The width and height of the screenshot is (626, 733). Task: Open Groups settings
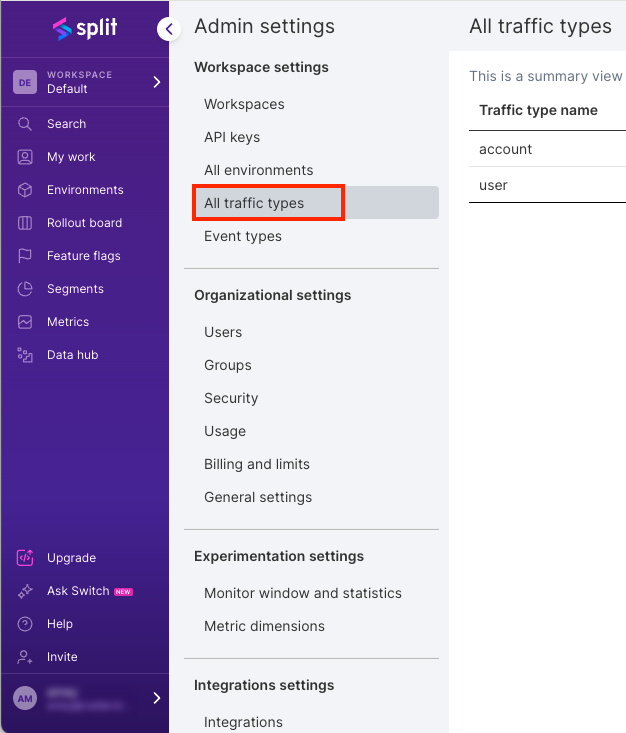228,365
